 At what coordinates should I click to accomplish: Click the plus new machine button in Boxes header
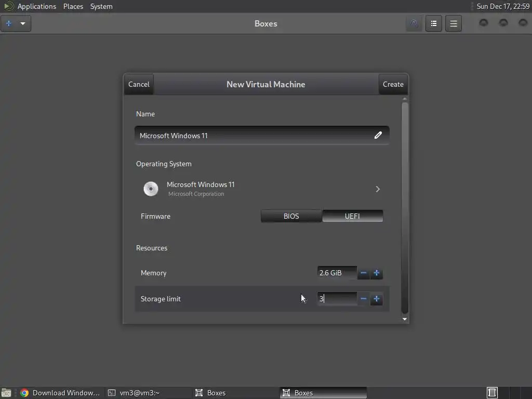(9, 23)
